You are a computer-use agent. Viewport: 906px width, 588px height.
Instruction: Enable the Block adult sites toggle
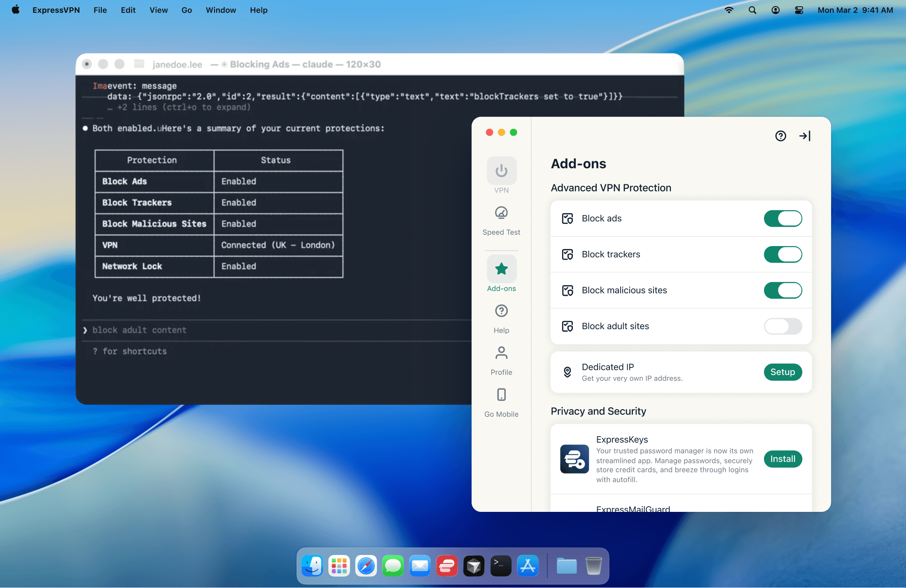click(x=782, y=326)
